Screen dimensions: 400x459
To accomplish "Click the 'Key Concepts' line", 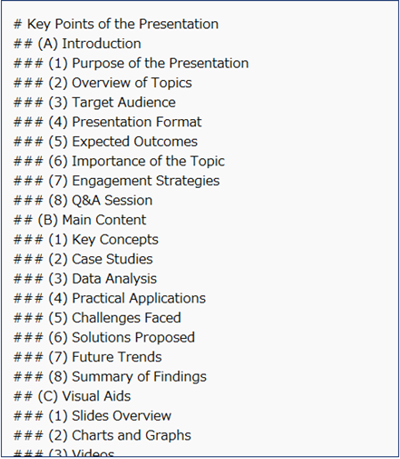I will [x=86, y=240].
